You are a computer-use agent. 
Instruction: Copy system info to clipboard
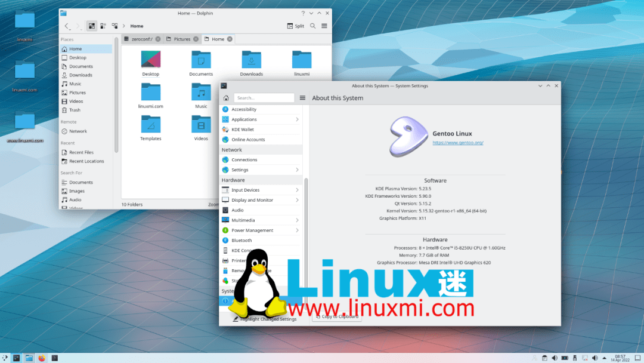[x=336, y=316]
